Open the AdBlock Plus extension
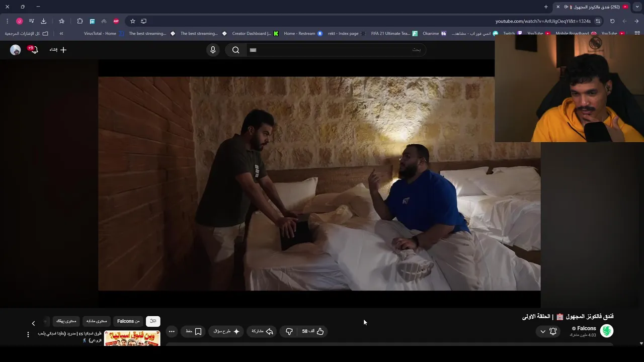 [x=116, y=21]
